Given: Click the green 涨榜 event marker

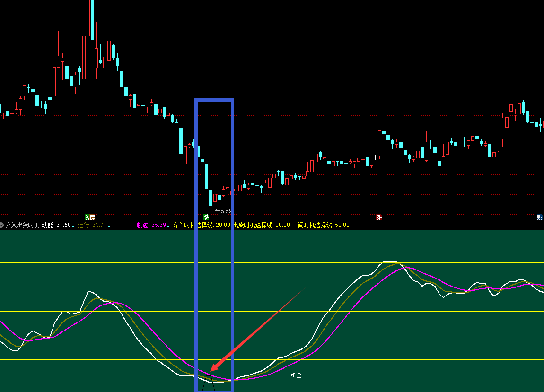Looking at the screenshot, I should (90, 218).
